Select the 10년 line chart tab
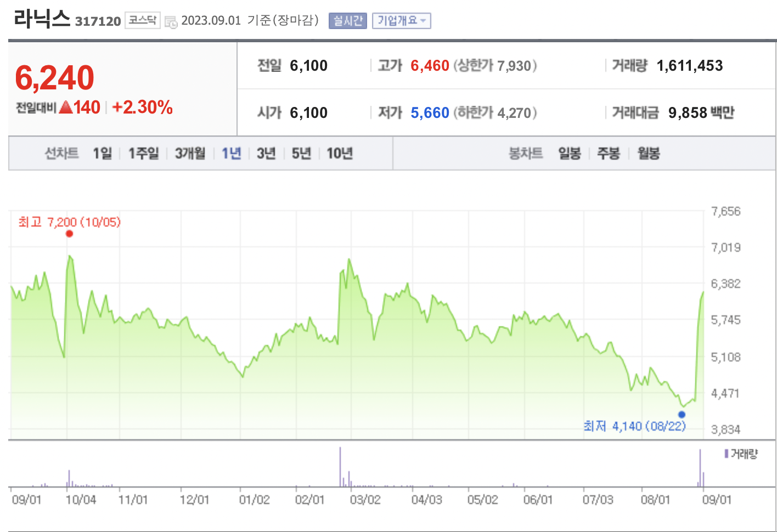Image resolution: width=777 pixels, height=532 pixels. (340, 153)
